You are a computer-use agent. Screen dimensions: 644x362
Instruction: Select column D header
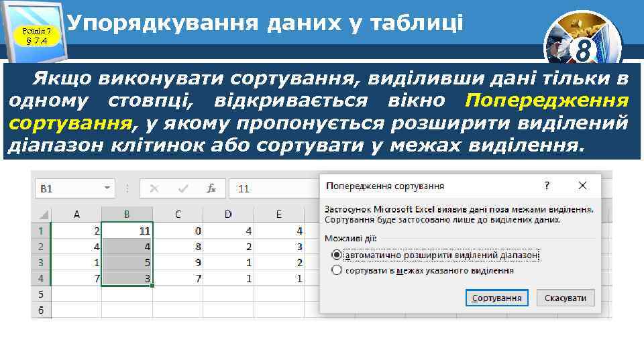coord(228,215)
